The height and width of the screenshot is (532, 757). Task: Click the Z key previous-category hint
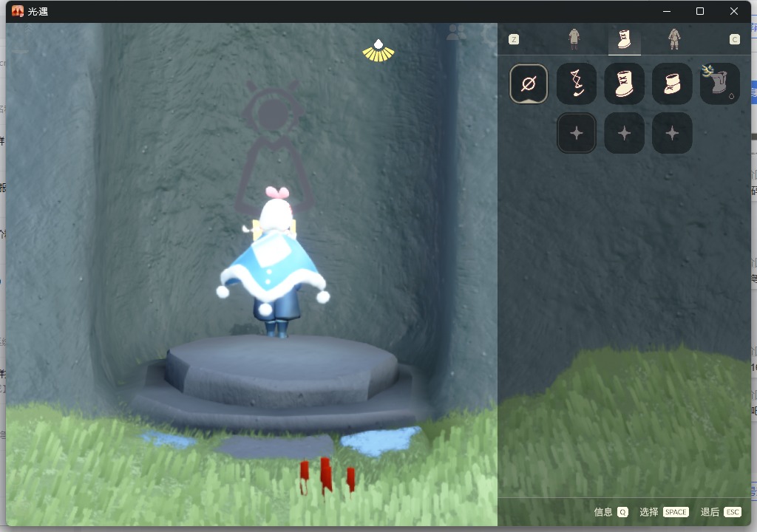(x=514, y=40)
